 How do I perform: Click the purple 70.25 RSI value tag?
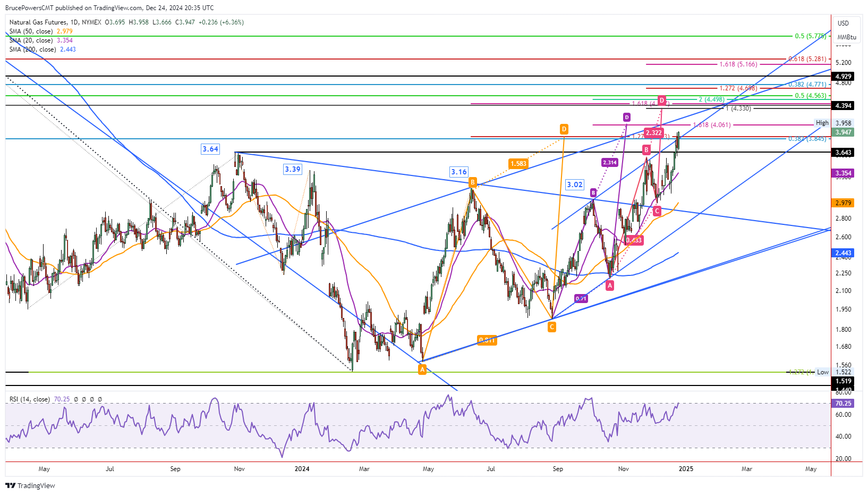point(843,404)
